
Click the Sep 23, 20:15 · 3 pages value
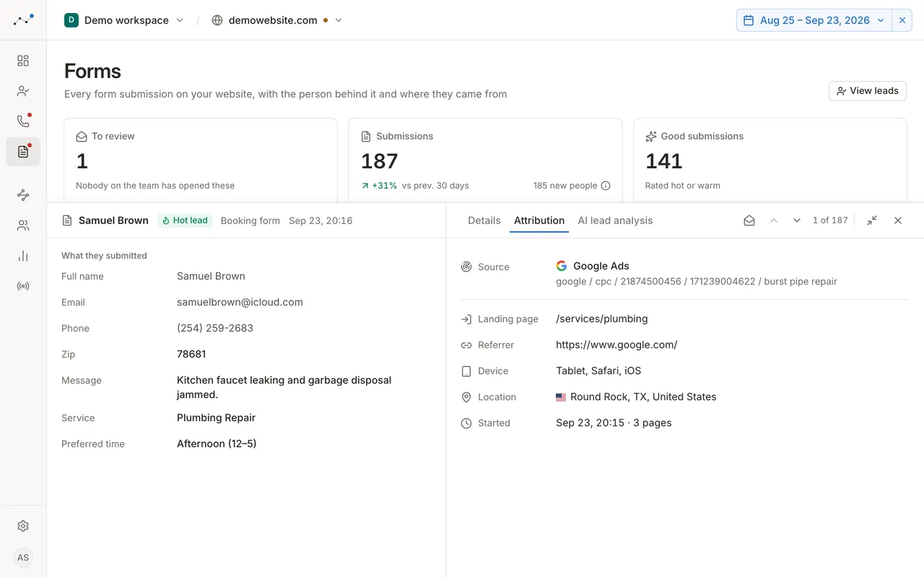[614, 423]
